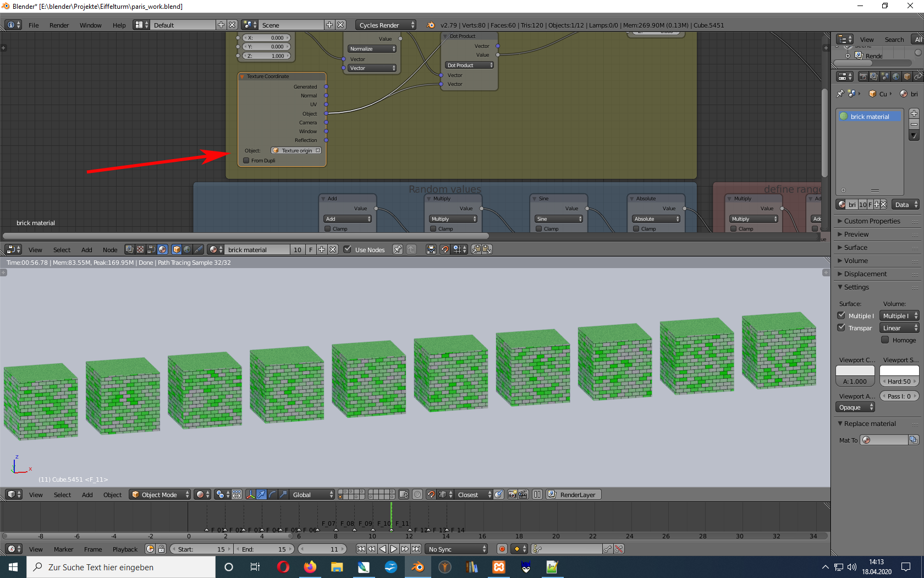Jump to the last frame in timeline

coord(416,549)
